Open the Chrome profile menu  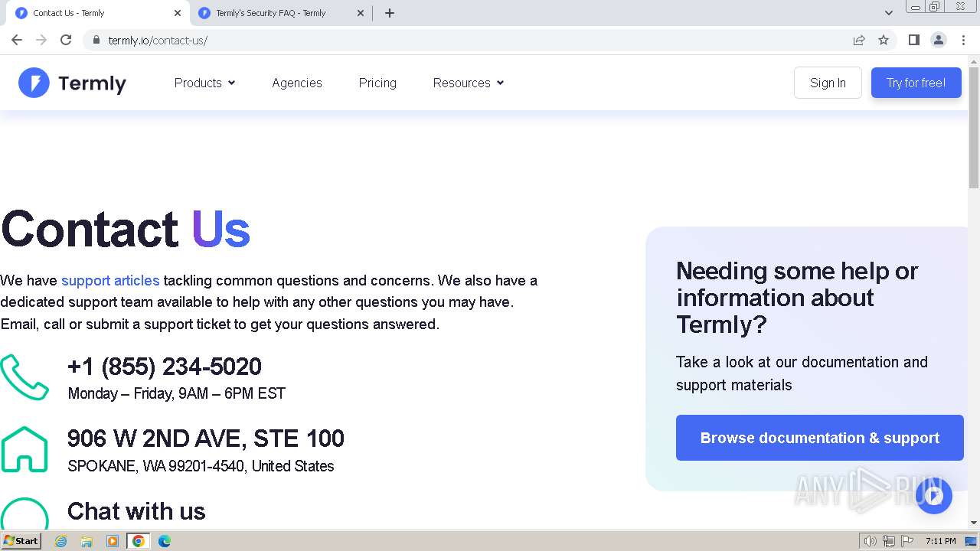(939, 40)
